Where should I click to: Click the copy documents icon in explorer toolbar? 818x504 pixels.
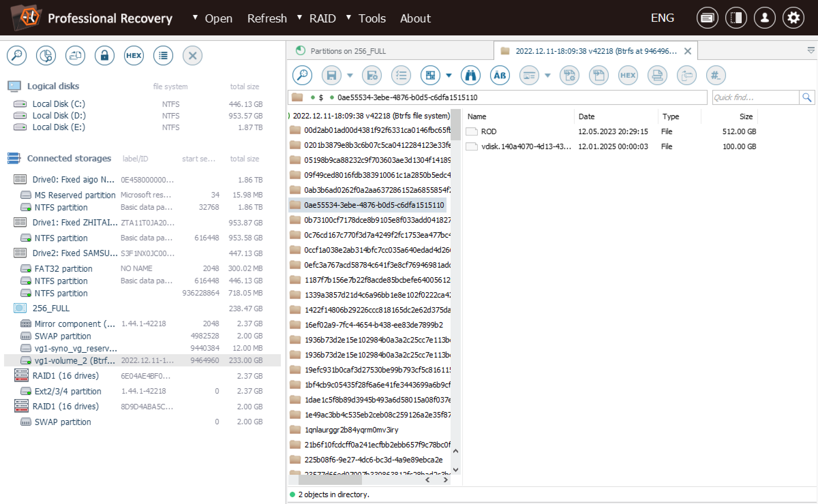tap(599, 75)
